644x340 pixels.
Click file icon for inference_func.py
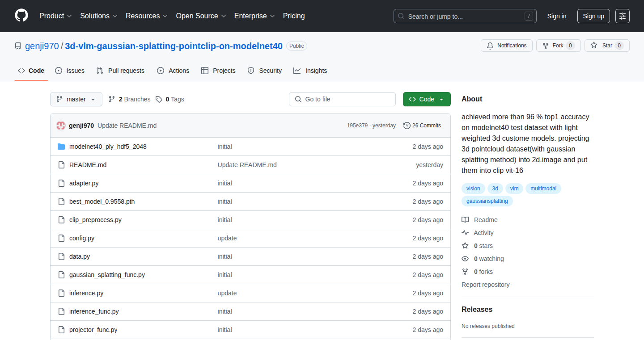click(61, 311)
